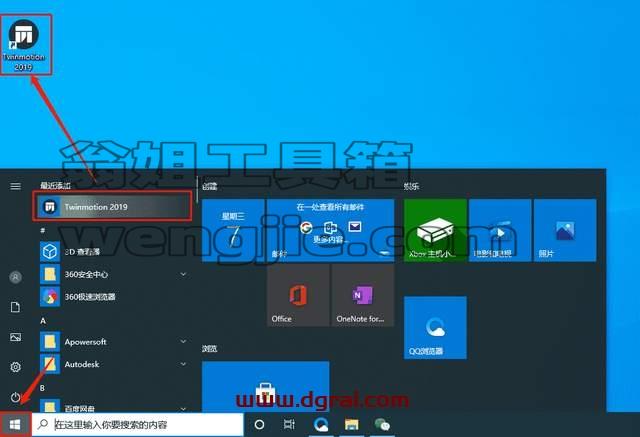Click the taskbar search input box
The height and width of the screenshot is (437, 640).
(x=138, y=425)
